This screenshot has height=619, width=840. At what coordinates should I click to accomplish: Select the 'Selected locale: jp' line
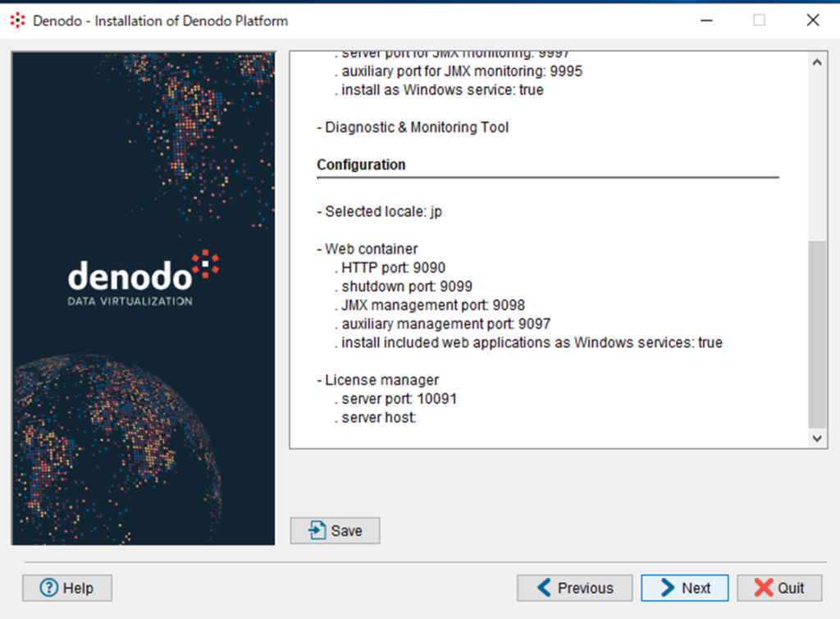(379, 211)
